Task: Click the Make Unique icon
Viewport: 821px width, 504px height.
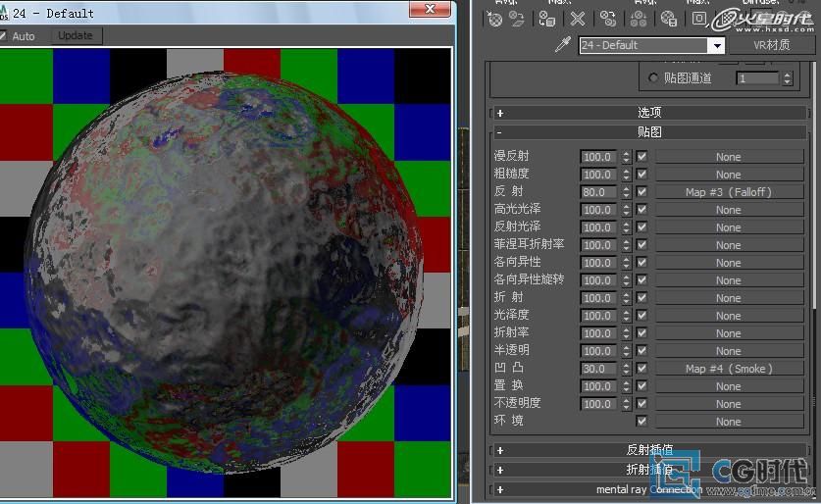Action: [639, 20]
